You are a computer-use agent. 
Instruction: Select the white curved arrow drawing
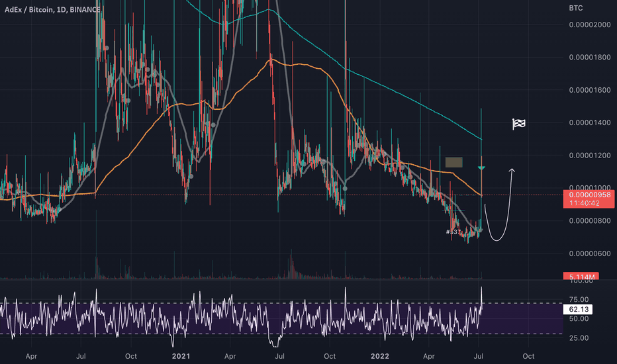click(x=500, y=205)
